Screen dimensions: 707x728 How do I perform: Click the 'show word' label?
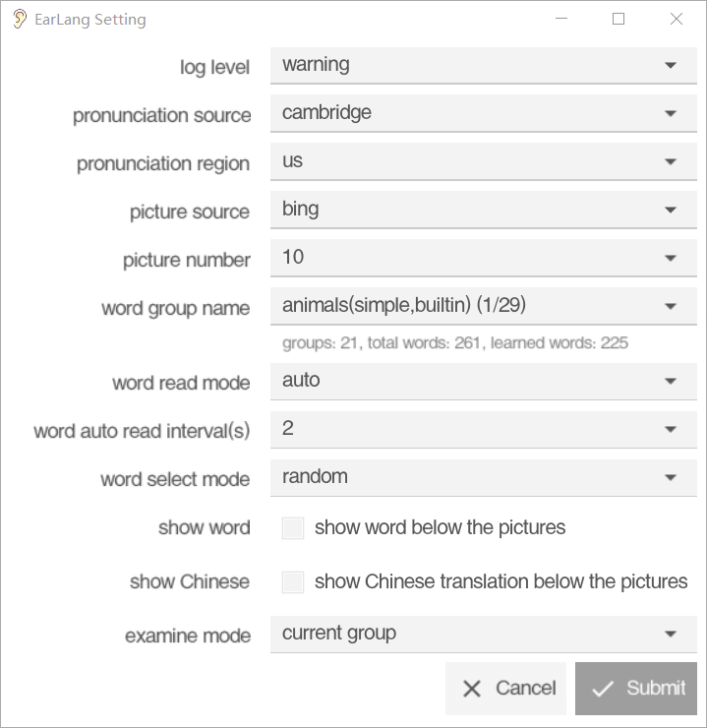tap(205, 528)
